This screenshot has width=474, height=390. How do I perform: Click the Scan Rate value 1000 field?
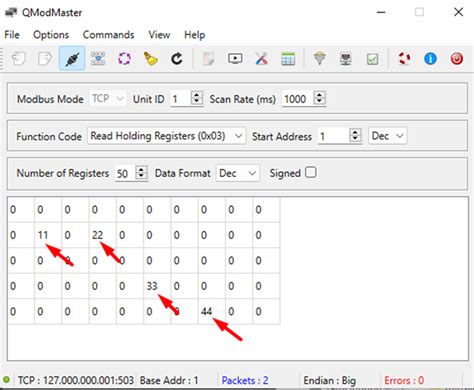click(x=298, y=99)
